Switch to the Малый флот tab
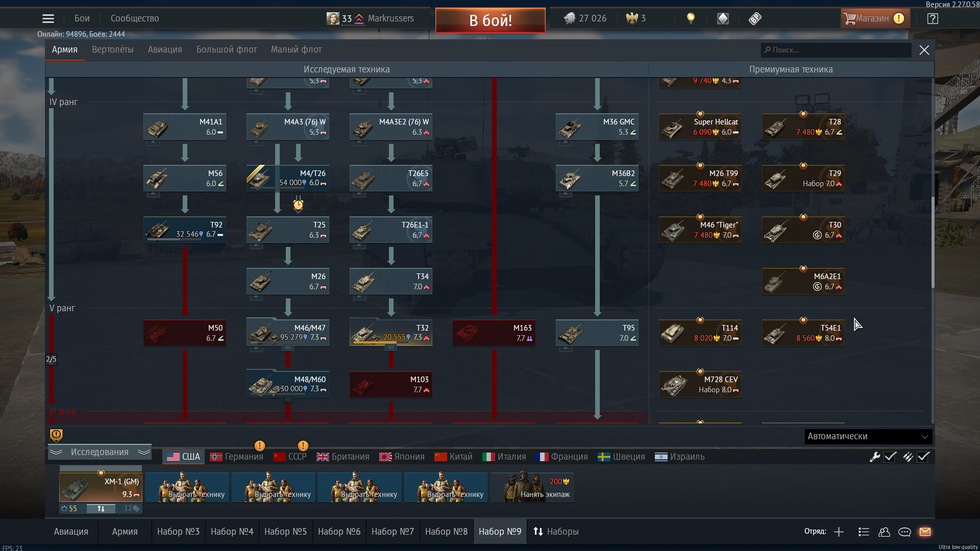Image resolution: width=980 pixels, height=551 pixels. [x=296, y=49]
